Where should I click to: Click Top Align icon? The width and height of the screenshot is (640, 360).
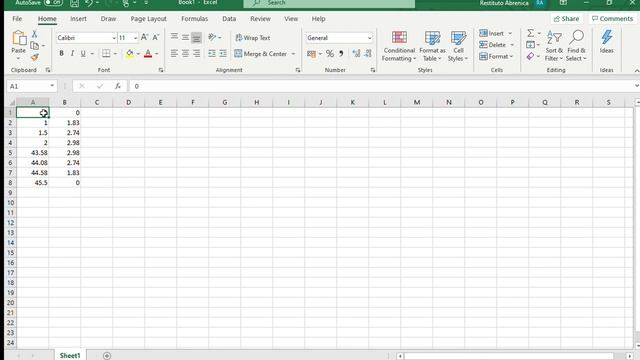(174, 37)
